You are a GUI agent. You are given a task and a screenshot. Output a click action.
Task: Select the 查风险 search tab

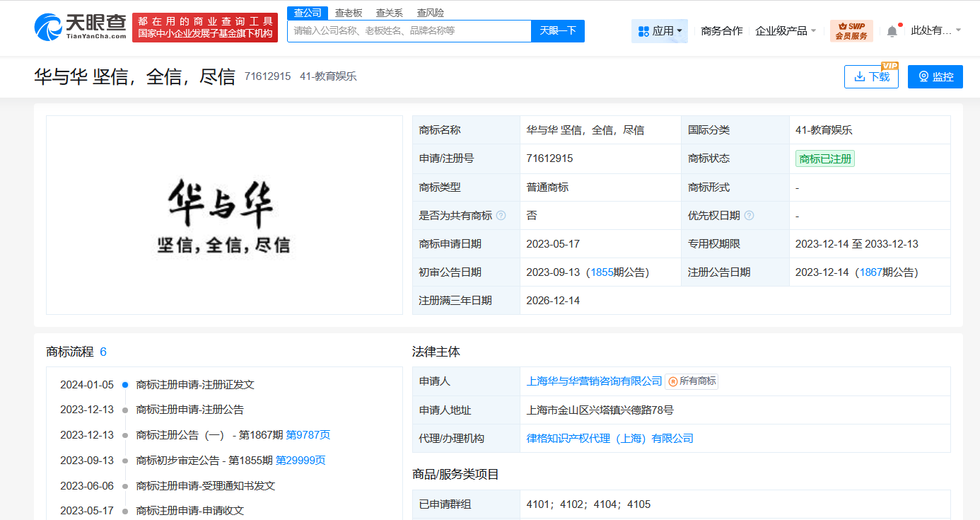[431, 13]
